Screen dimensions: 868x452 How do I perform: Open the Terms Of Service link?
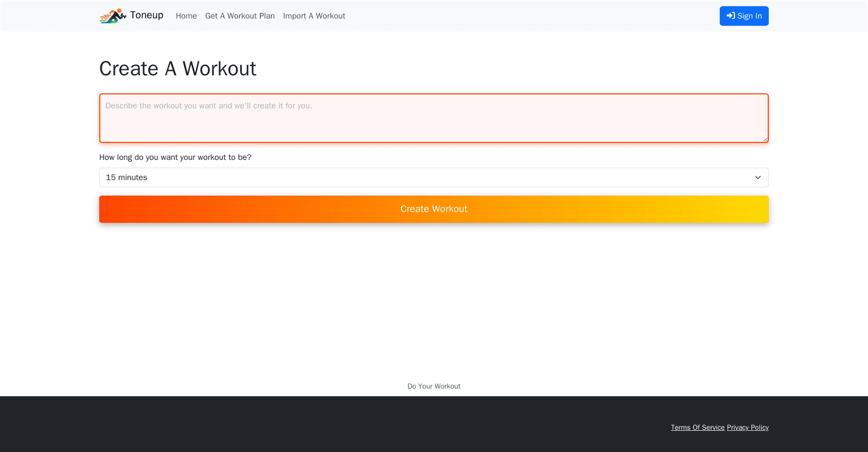pyautogui.click(x=698, y=428)
